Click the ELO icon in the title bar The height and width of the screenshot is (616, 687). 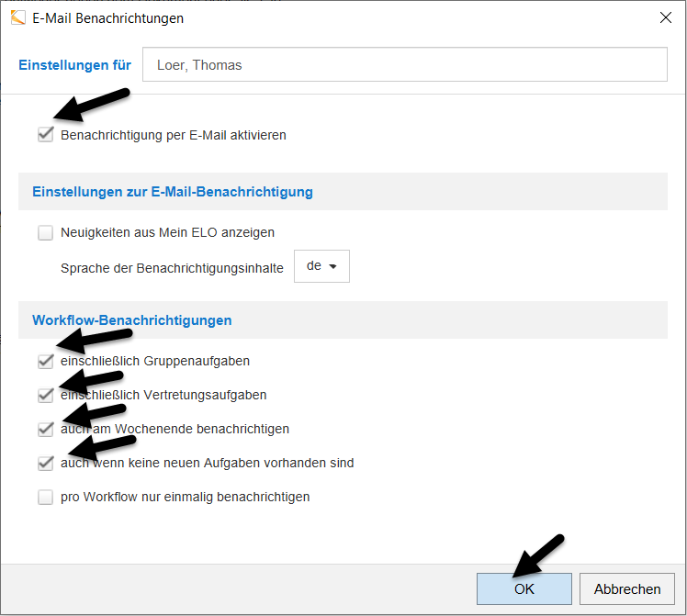[17, 17]
